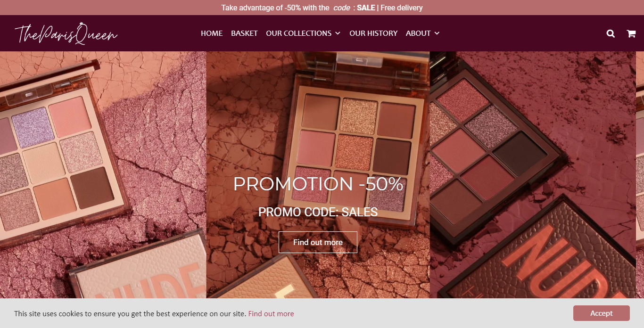The image size is (644, 328).
Task: Click the outlined Find out more button
Action: 318,242
